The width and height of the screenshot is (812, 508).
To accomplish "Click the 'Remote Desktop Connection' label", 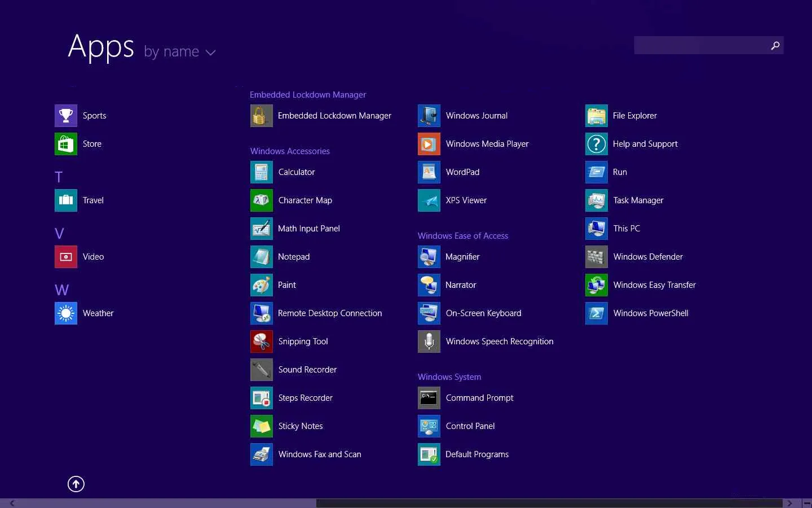I will pos(330,313).
